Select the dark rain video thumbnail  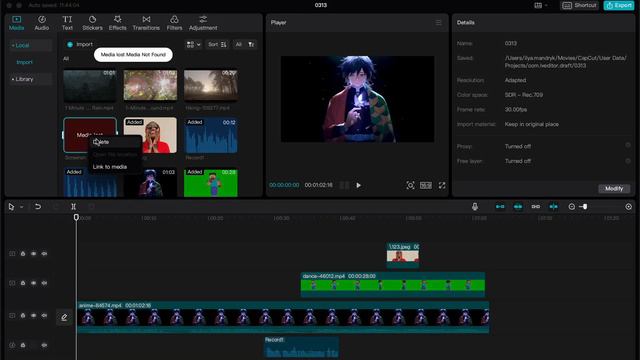point(90,85)
